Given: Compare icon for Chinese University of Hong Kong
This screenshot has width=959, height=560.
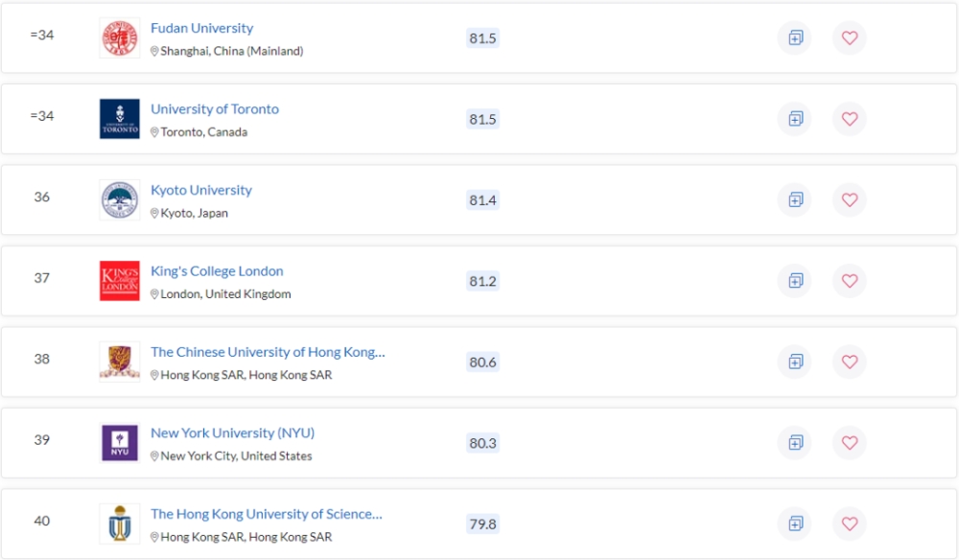Looking at the screenshot, I should click(x=795, y=362).
